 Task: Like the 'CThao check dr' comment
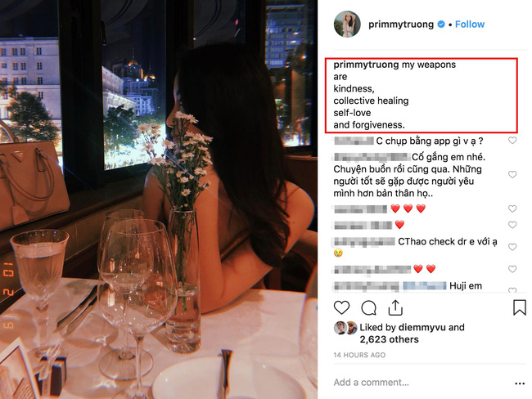pos(512,247)
